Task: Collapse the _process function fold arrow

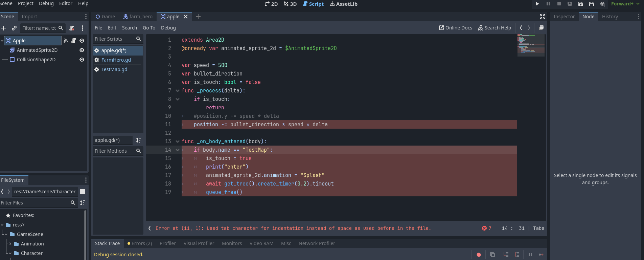Action: click(x=178, y=91)
